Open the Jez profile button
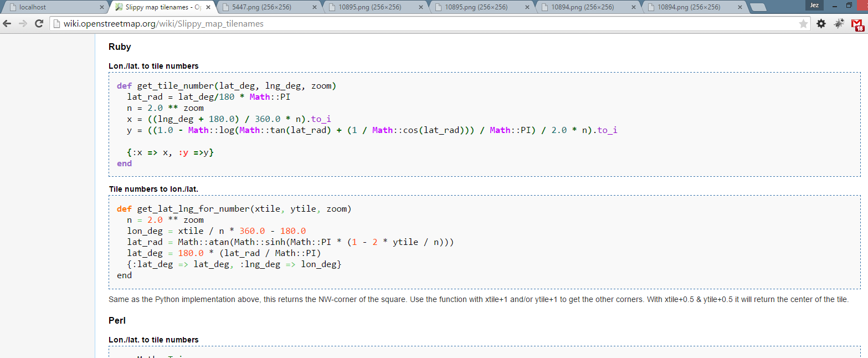Viewport: 868px width, 358px height. (x=814, y=5)
